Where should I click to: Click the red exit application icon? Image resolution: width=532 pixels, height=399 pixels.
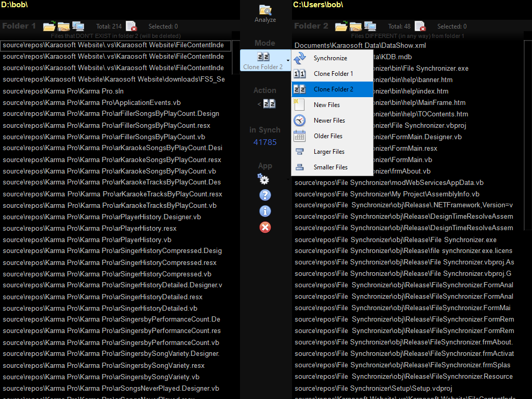click(265, 228)
